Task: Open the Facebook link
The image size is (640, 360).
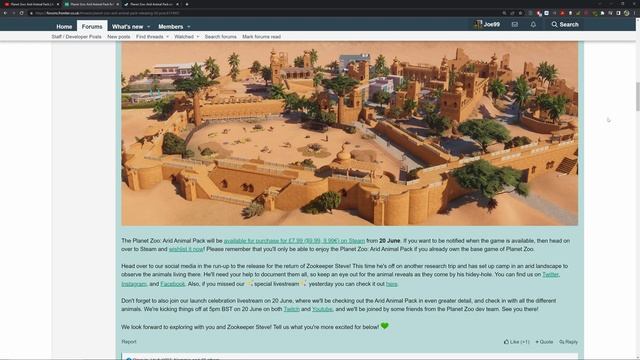Action: (173, 284)
